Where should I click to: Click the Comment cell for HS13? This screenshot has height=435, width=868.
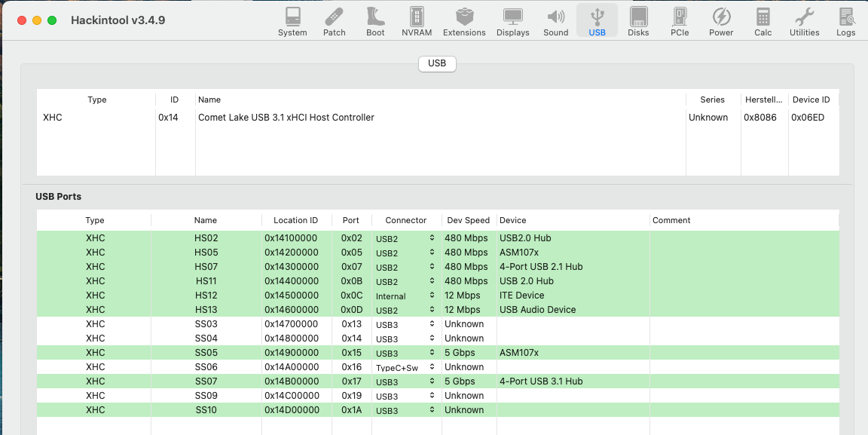click(742, 310)
